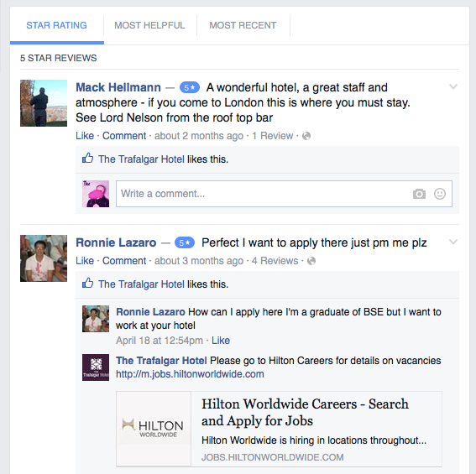Open Mack Hellmann's profile picture
The width and height of the screenshot is (476, 474).
point(44,103)
